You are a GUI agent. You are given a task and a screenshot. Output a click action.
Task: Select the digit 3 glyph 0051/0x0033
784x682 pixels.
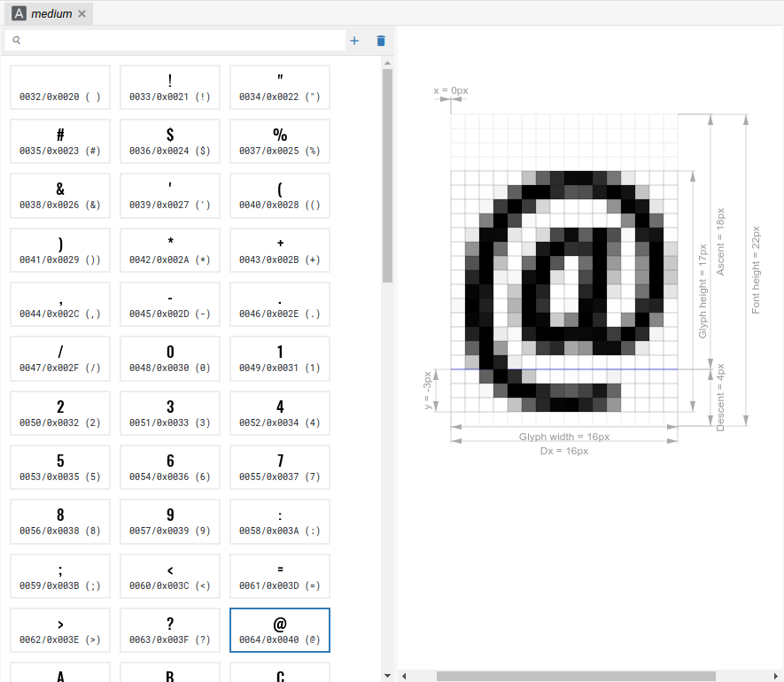170,413
